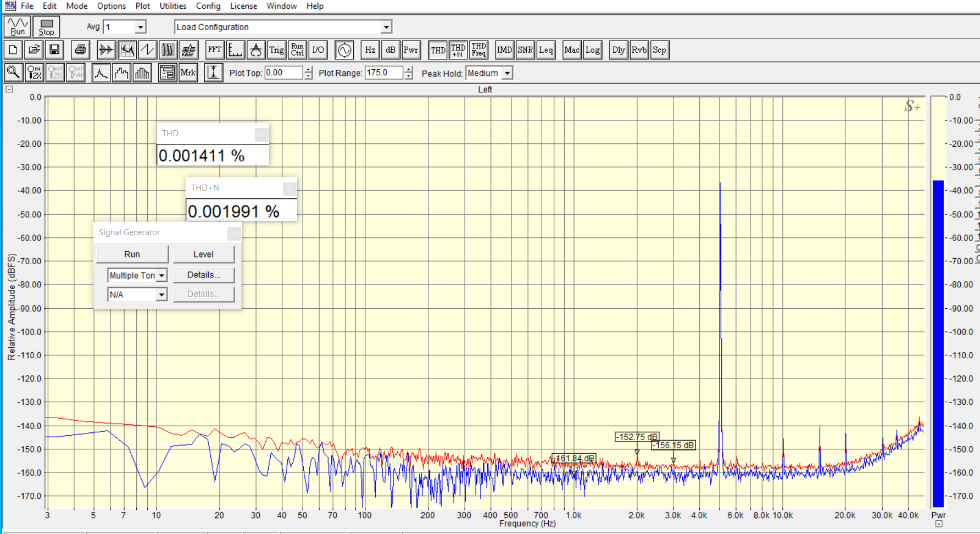This screenshot has width=980, height=534.
Task: Click the Stop button
Action: click(x=46, y=26)
